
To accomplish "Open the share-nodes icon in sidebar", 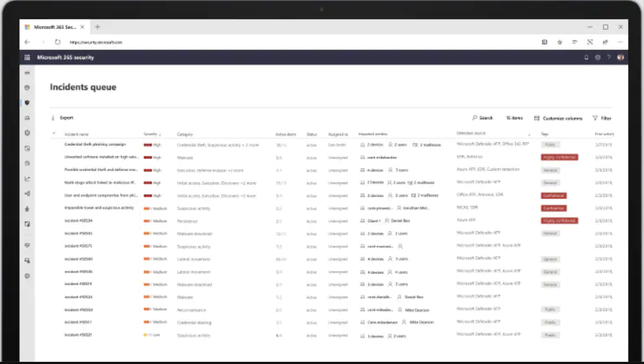I will [x=27, y=194].
